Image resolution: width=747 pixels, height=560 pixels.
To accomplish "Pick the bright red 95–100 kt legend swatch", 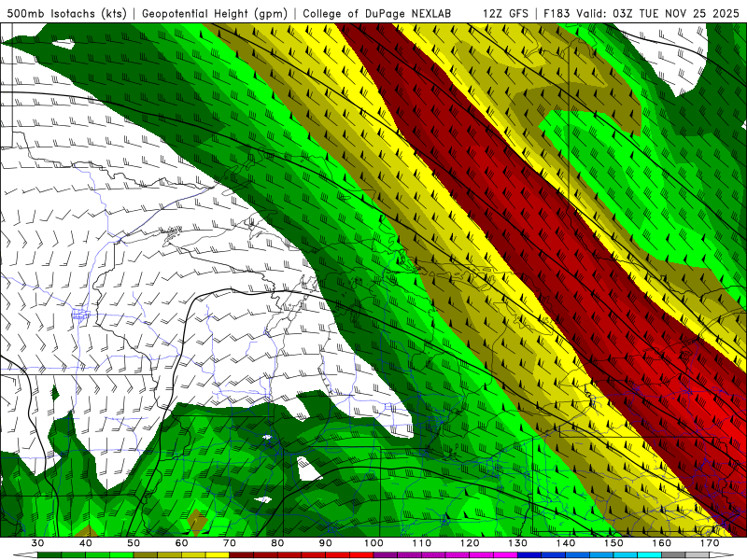I will (x=361, y=555).
